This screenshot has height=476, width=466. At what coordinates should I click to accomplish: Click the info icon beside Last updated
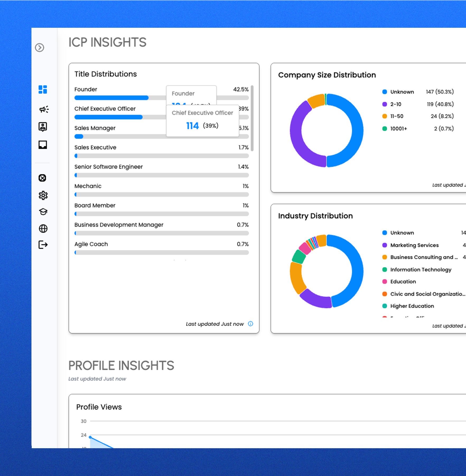point(250,324)
